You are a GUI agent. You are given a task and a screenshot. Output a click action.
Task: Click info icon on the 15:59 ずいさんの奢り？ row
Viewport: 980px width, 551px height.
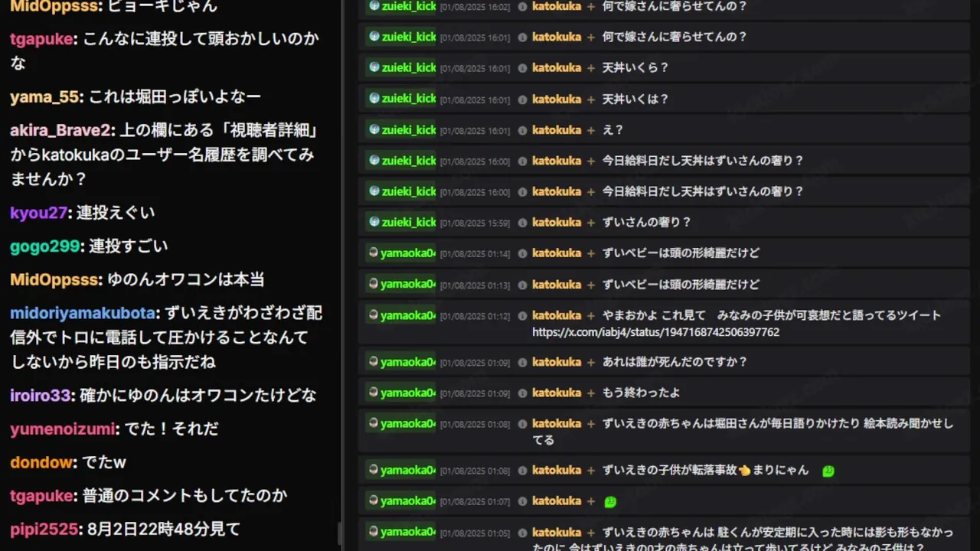pyautogui.click(x=522, y=223)
